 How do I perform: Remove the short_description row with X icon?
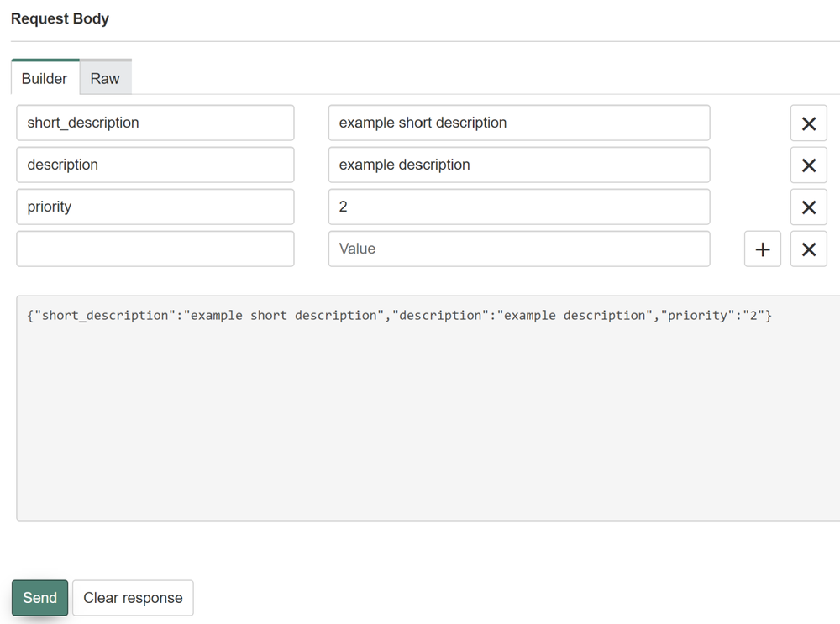[x=808, y=123]
